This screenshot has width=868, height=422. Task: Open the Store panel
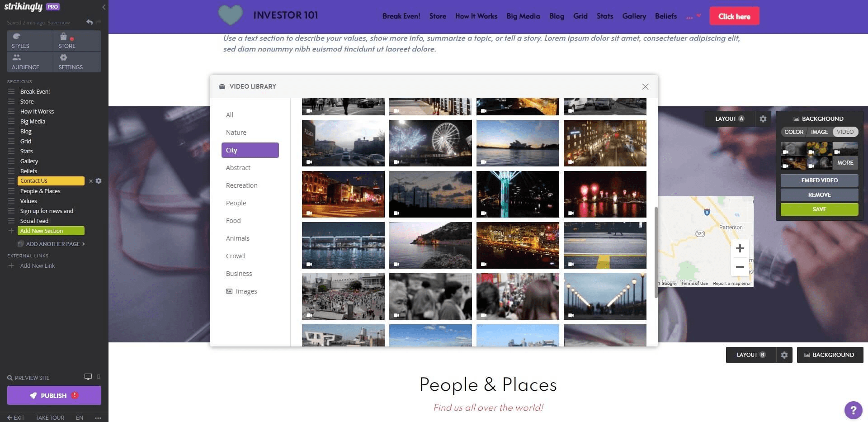(77, 41)
